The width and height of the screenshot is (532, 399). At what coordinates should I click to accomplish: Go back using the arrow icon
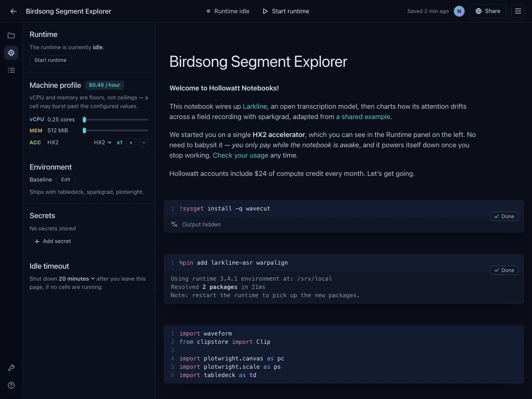click(x=14, y=11)
